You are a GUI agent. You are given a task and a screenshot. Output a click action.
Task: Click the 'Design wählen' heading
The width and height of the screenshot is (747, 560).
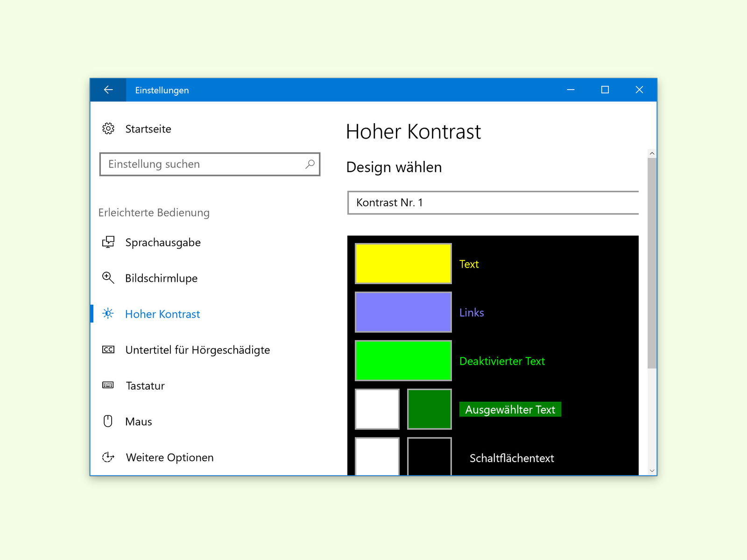tap(394, 167)
